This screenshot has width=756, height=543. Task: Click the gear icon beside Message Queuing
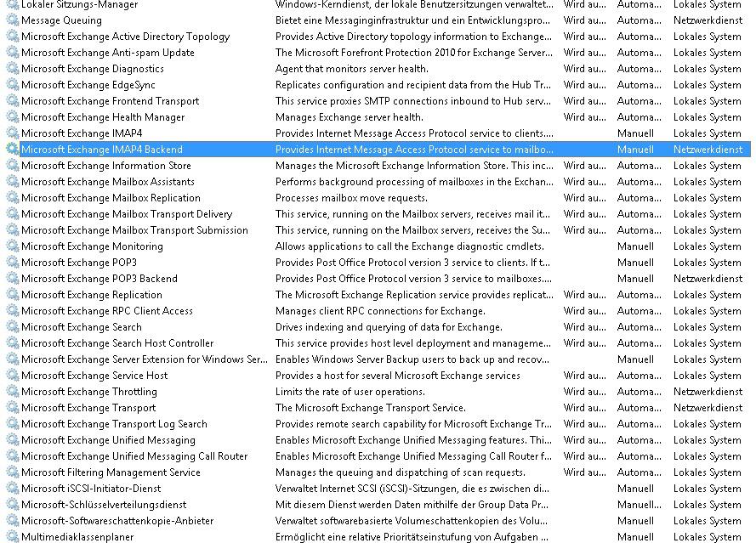click(x=12, y=20)
